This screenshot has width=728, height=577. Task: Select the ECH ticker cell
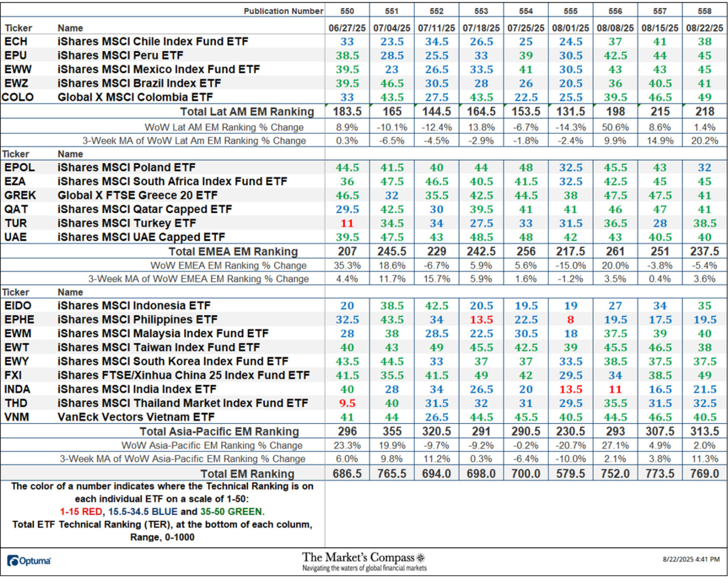tap(16, 42)
